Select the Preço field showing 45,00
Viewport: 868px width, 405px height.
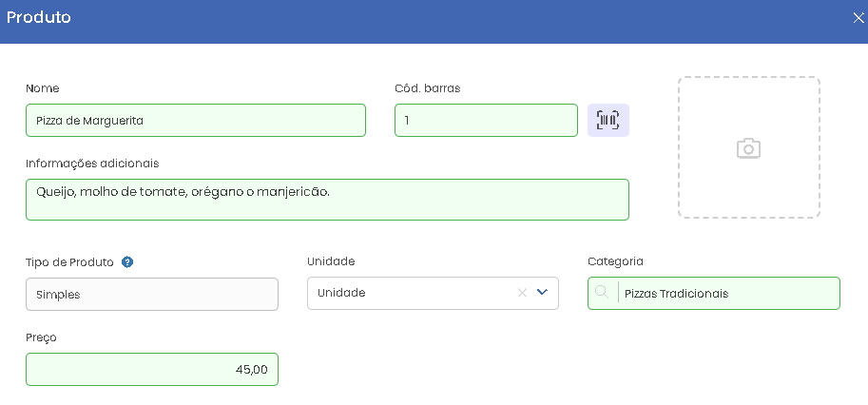(152, 369)
